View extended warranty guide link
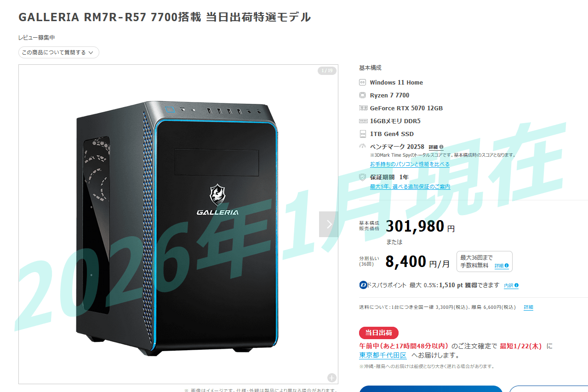 410,187
